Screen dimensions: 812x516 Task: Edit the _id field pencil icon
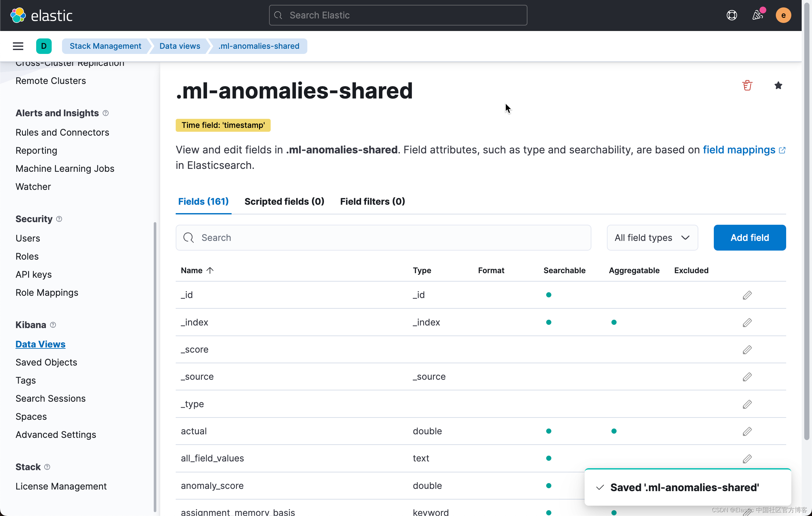pyautogui.click(x=747, y=295)
